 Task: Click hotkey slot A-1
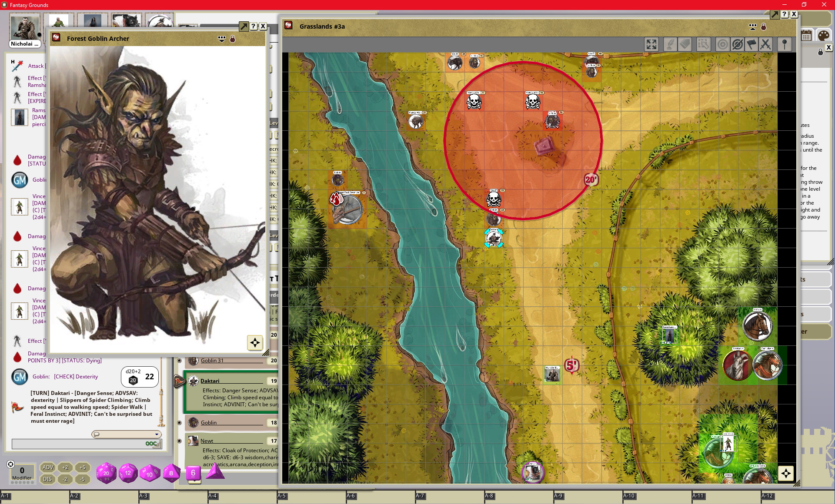click(x=35, y=496)
